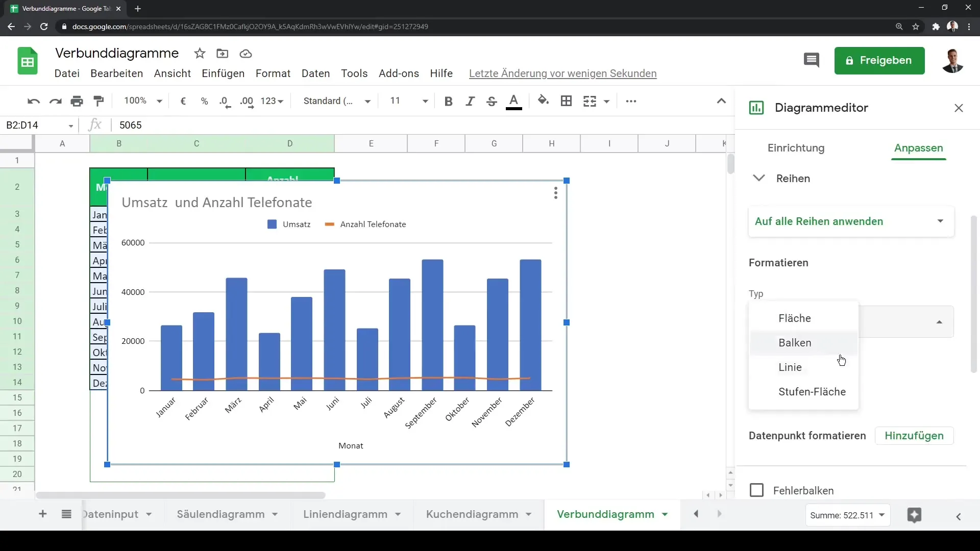Viewport: 980px width, 551px height.
Task: Star the Verbunddiagramme document
Action: point(200,54)
